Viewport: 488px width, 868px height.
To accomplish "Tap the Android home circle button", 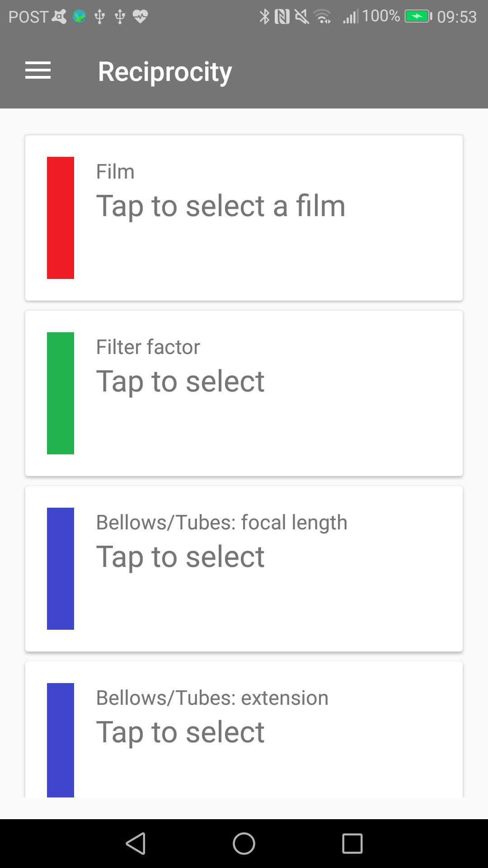I will coord(244,844).
